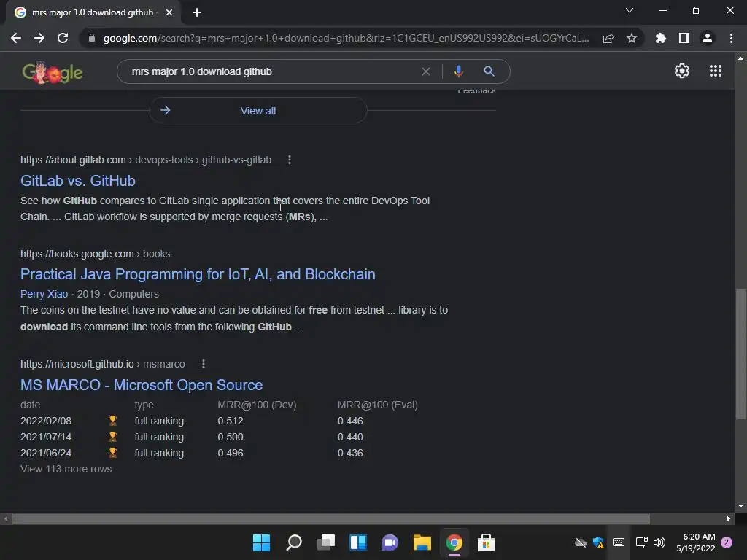Open volume control in system tray
This screenshot has height=560, width=747.
(659, 542)
